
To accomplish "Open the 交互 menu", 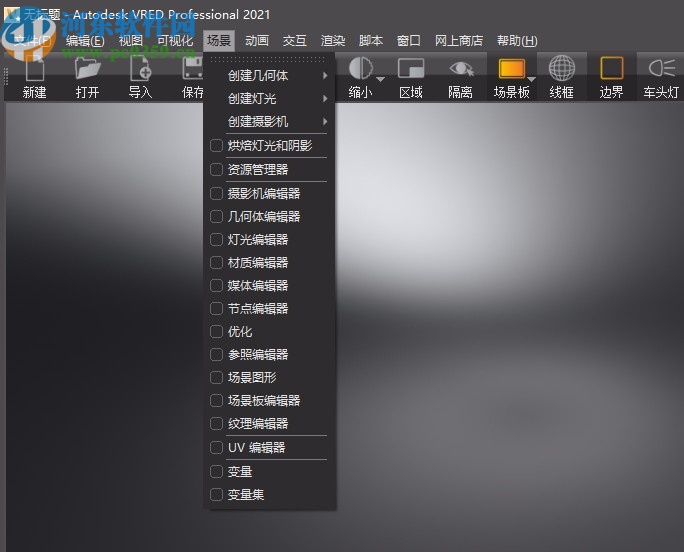I will tap(295, 41).
